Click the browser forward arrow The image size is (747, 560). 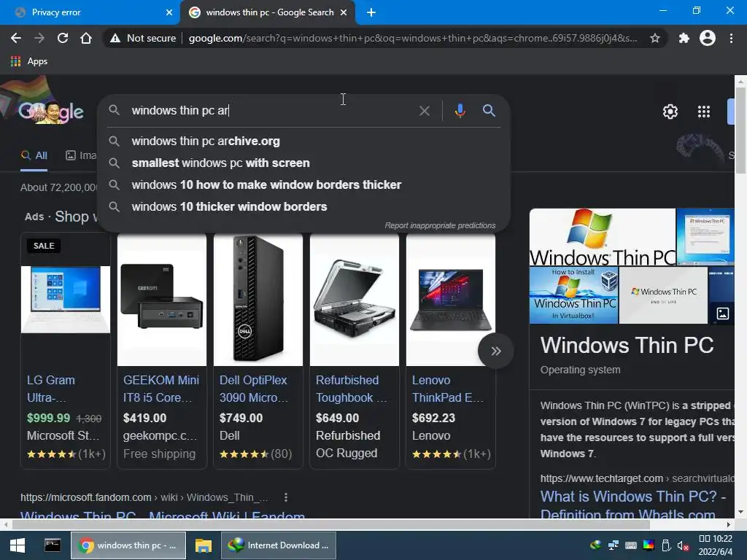click(39, 38)
